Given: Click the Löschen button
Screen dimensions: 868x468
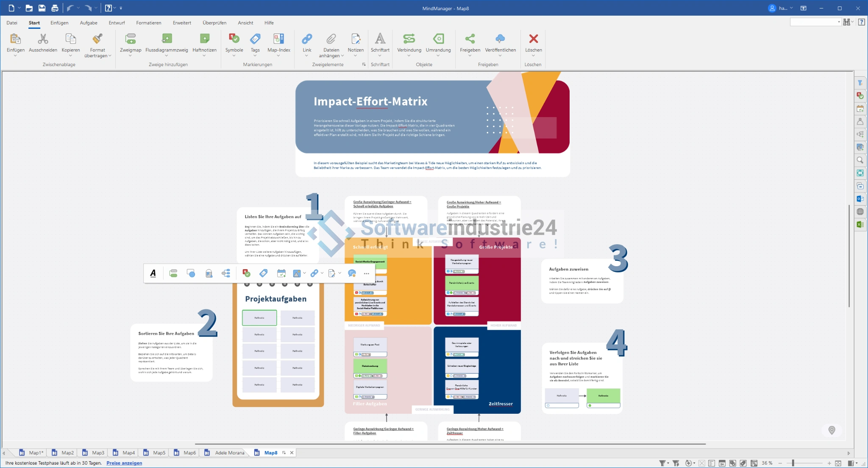Looking at the screenshot, I should pos(533,39).
